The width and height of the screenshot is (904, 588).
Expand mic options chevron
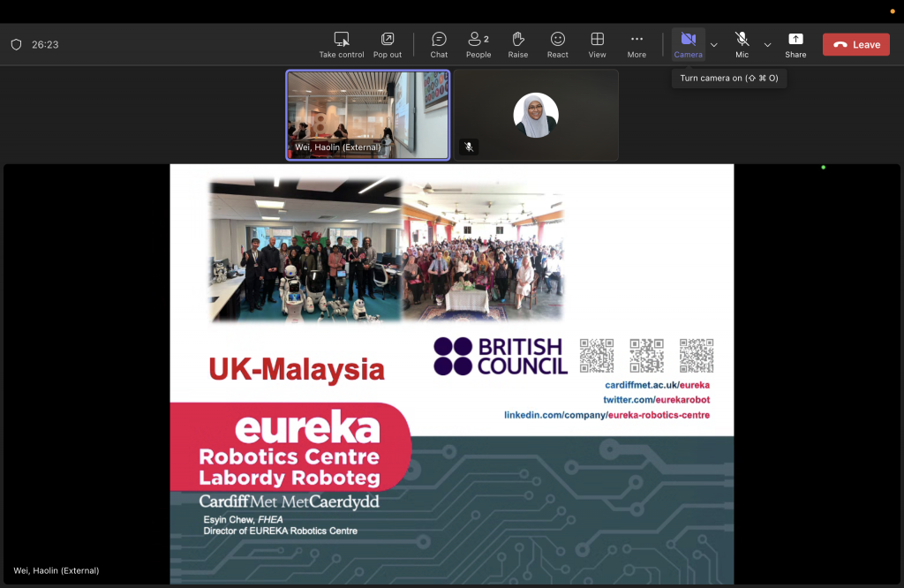point(767,45)
